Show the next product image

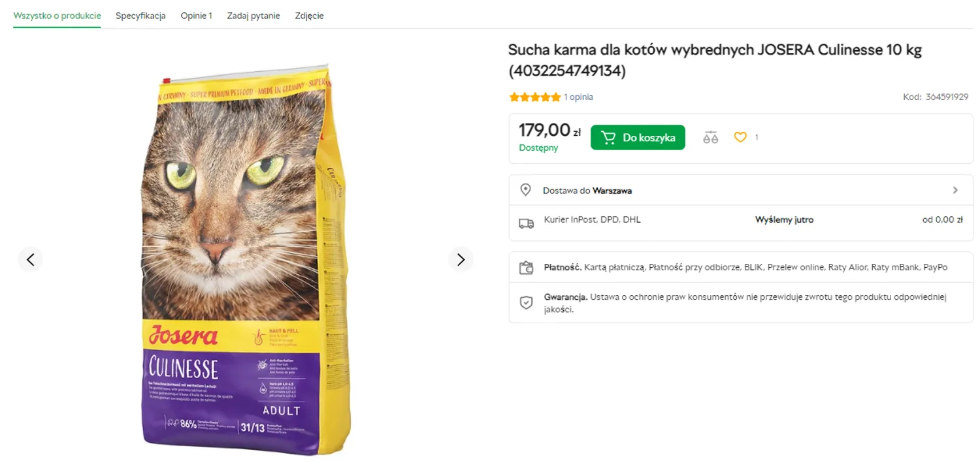(461, 259)
